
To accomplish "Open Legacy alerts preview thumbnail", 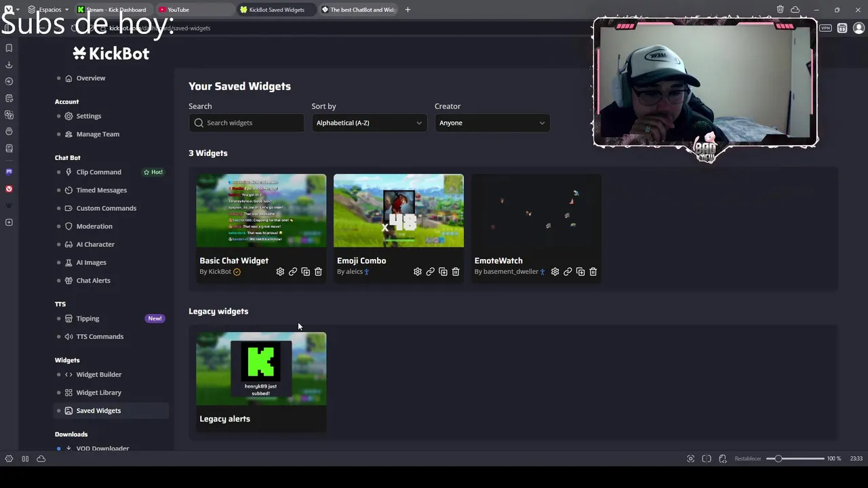I will [x=261, y=369].
